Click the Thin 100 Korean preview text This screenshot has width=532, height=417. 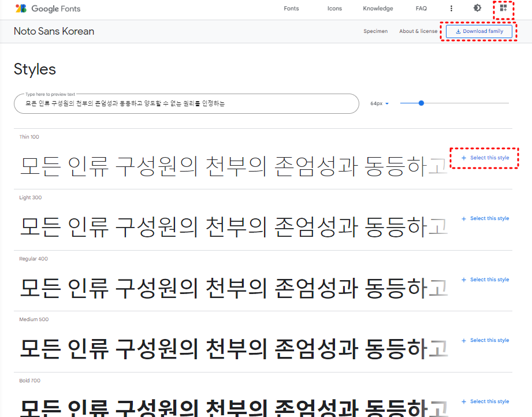tap(234, 166)
